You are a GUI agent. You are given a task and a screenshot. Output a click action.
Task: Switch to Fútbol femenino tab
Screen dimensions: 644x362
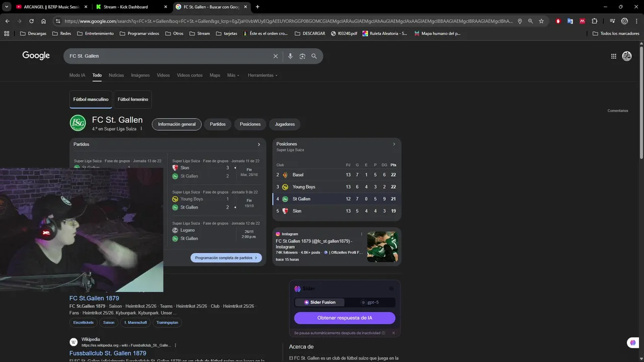point(133,100)
